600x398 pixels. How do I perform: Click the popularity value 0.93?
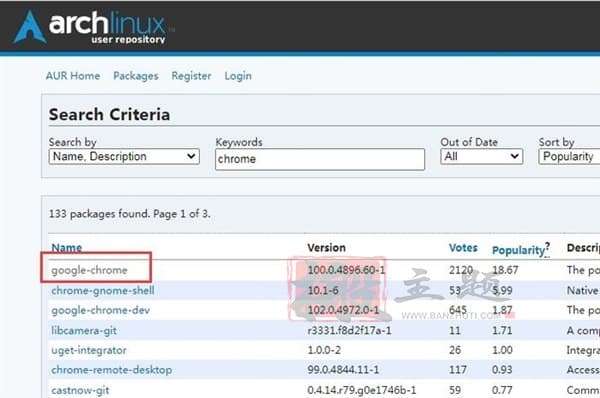click(x=502, y=370)
